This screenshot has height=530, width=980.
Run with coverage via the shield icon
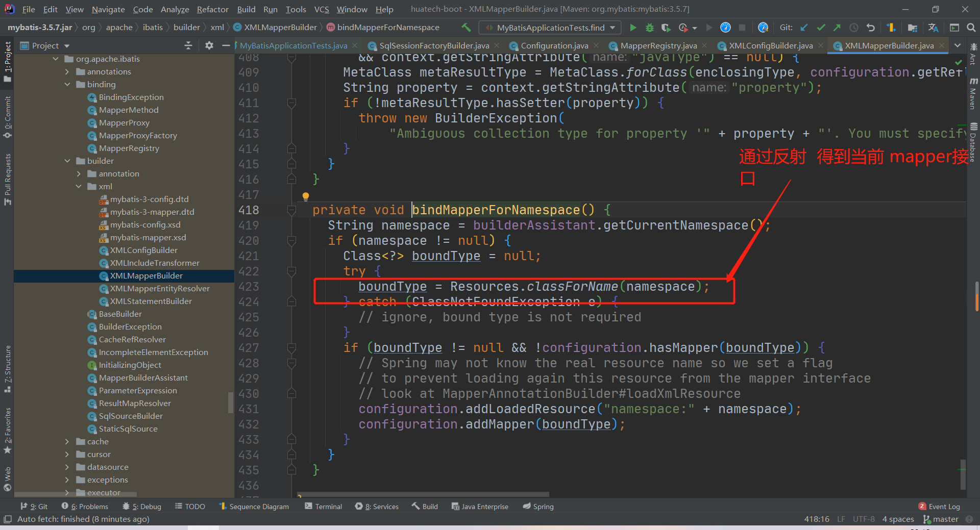pyautogui.click(x=666, y=28)
